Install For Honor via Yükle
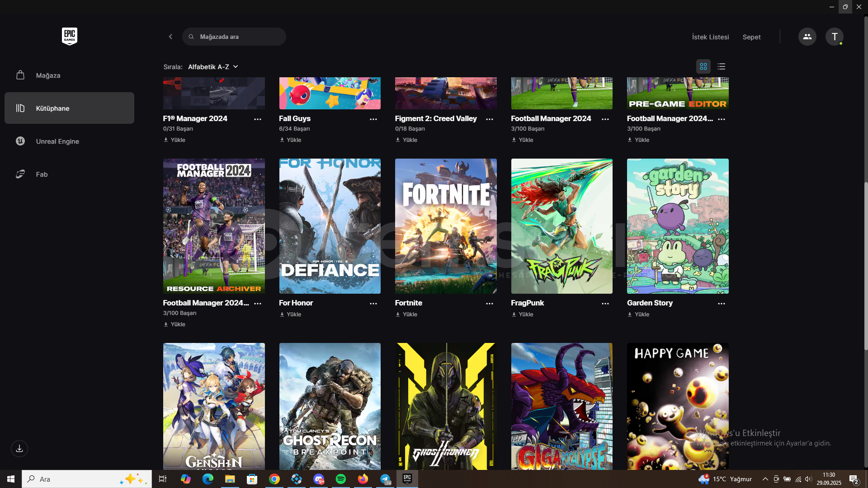This screenshot has width=868, height=488. coord(290,314)
